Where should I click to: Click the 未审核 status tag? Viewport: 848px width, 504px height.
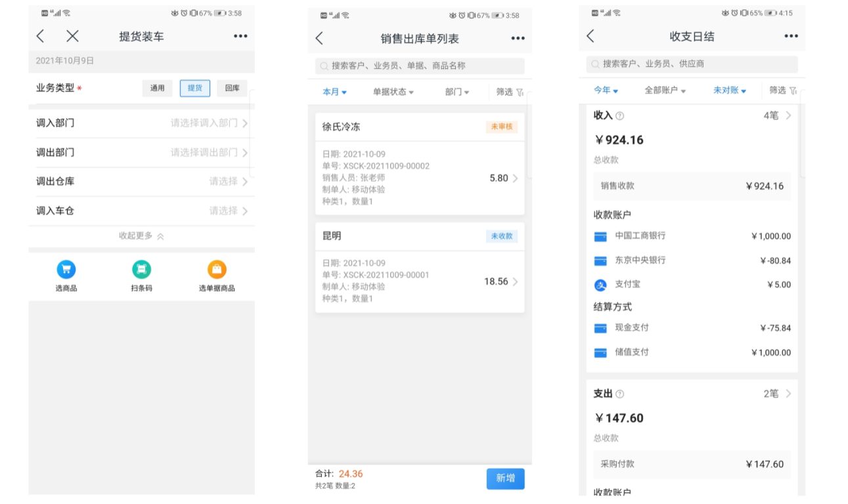pyautogui.click(x=501, y=127)
